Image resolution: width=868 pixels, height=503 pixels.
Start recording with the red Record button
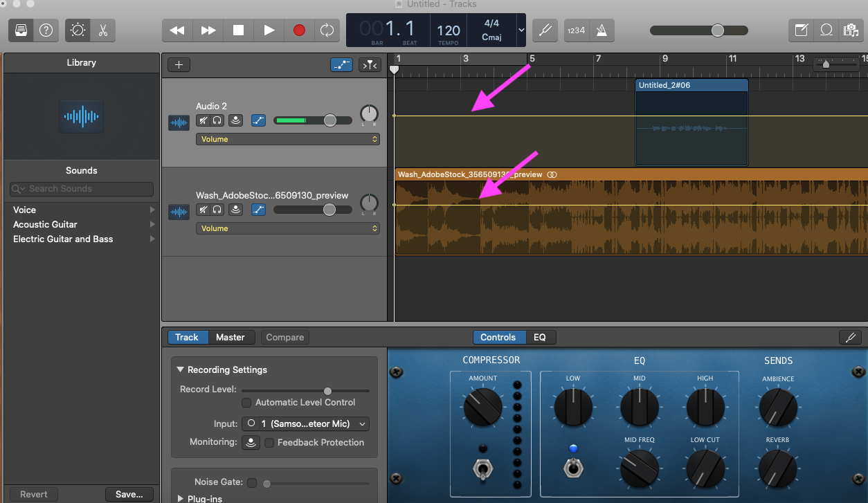point(299,30)
